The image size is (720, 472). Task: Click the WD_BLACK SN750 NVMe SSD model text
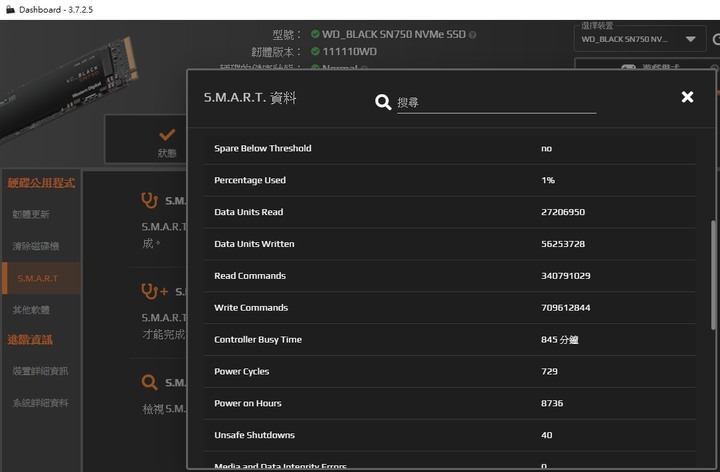coord(394,34)
